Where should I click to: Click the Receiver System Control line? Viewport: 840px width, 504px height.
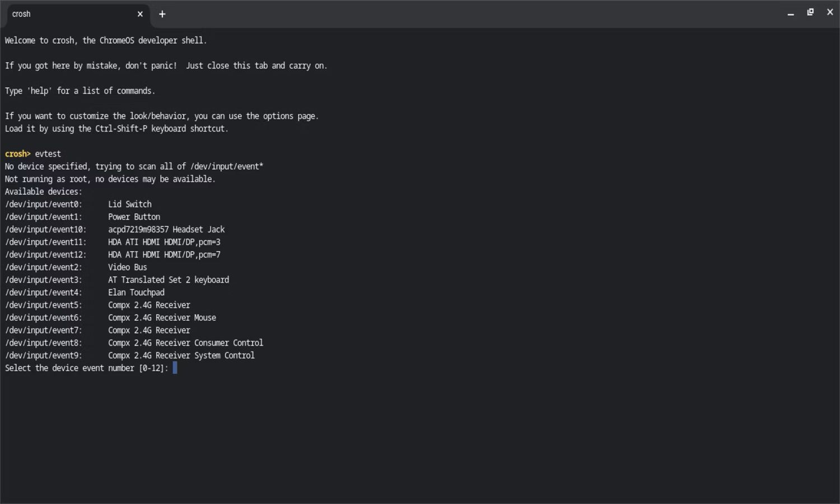click(181, 356)
